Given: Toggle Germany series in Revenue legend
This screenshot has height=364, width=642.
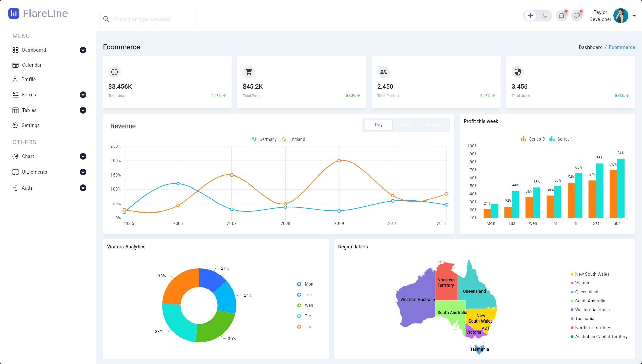Looking at the screenshot, I should coord(264,139).
